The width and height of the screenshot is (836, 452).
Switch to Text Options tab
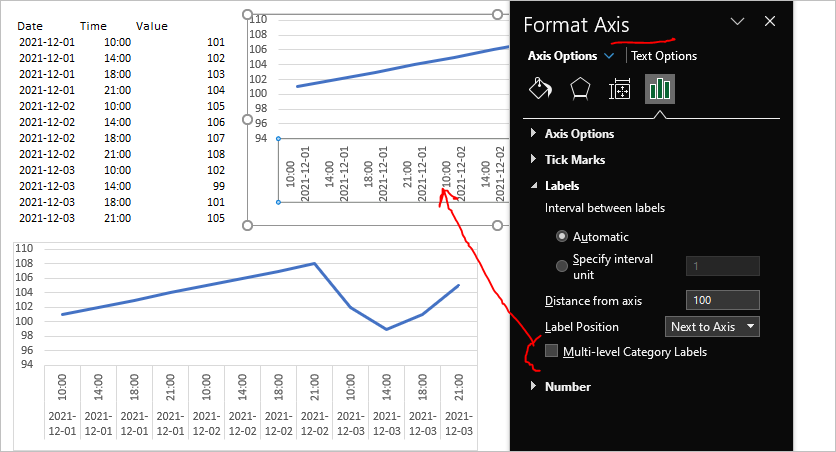tap(664, 55)
